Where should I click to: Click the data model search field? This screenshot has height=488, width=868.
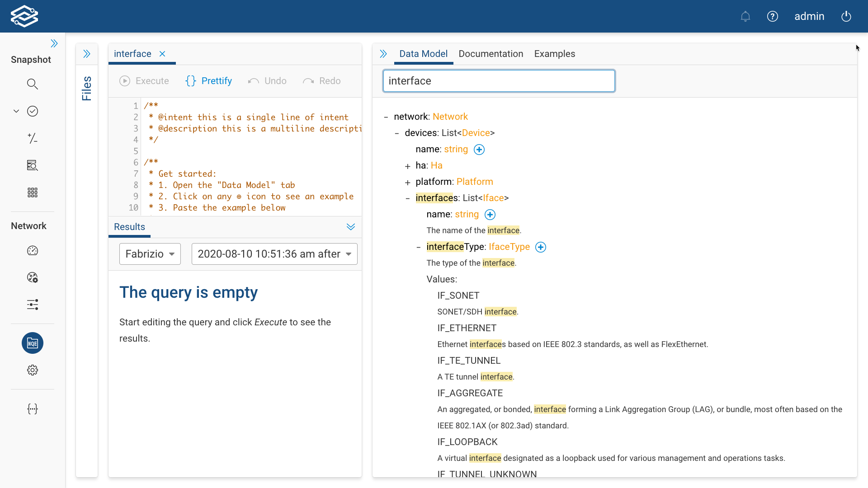(x=499, y=81)
